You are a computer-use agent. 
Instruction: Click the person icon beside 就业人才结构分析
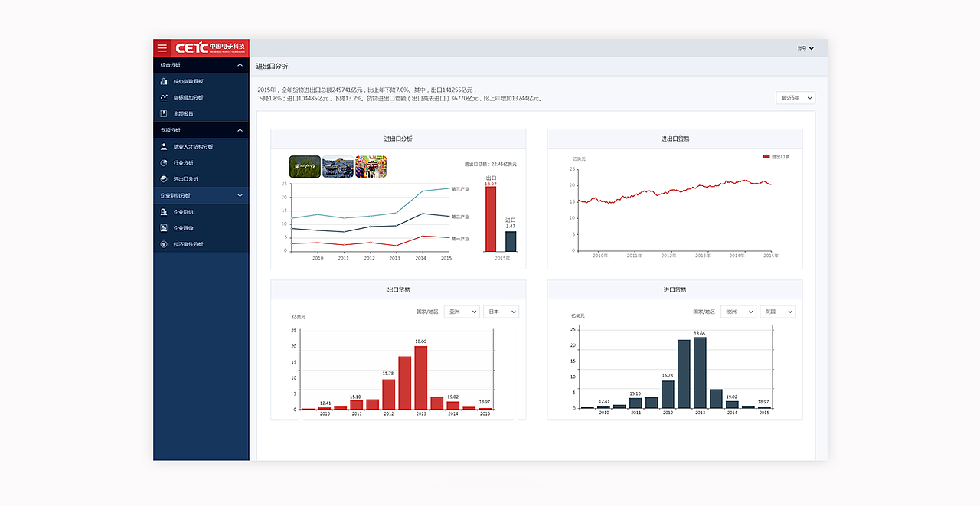point(164,146)
